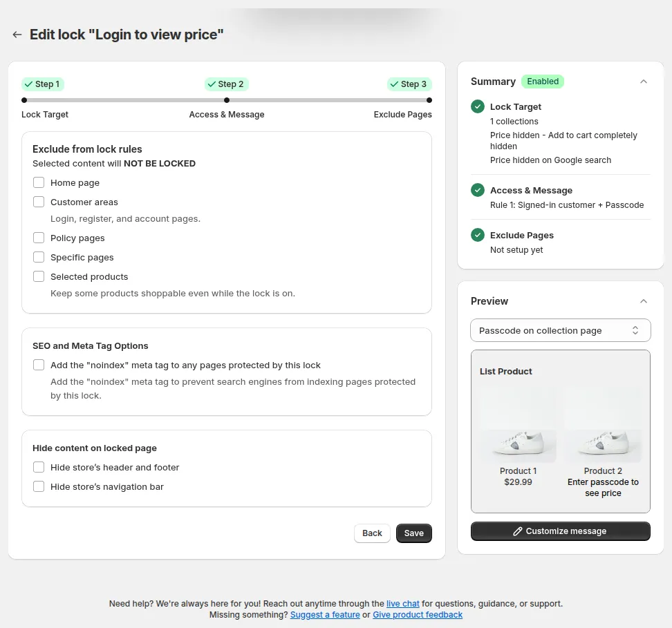
Task: Click the Lock Target progress dot
Action: point(24,100)
